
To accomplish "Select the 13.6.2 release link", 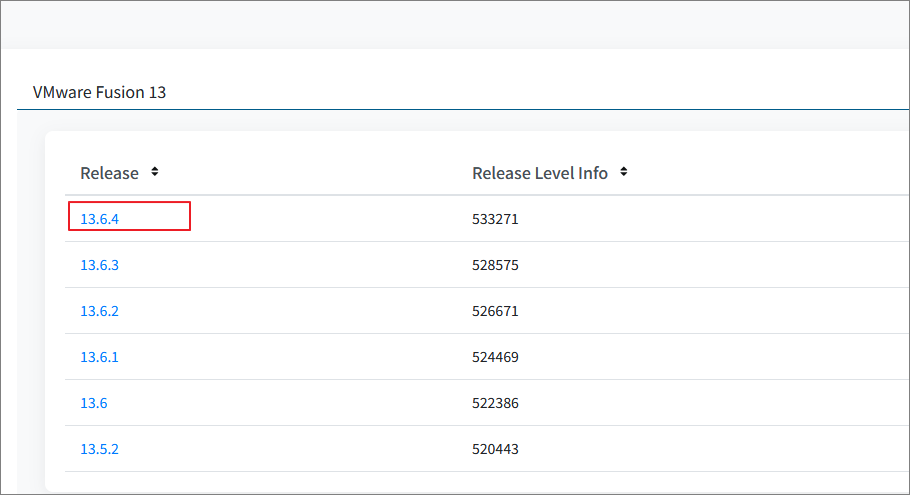I will pos(99,311).
